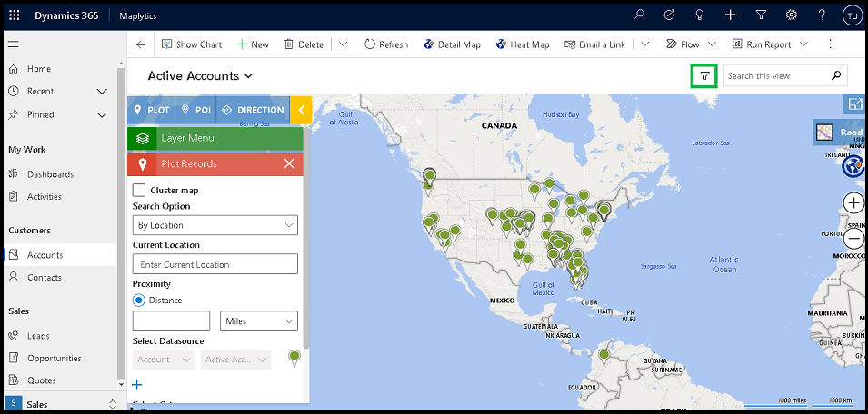868x414 pixels.
Task: Click the search magnifier in top bar
Action: (x=639, y=15)
